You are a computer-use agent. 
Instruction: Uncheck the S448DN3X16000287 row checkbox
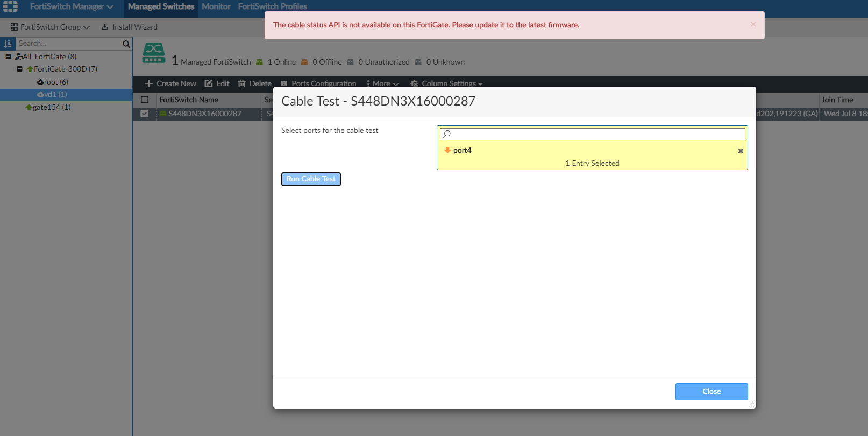click(x=144, y=114)
